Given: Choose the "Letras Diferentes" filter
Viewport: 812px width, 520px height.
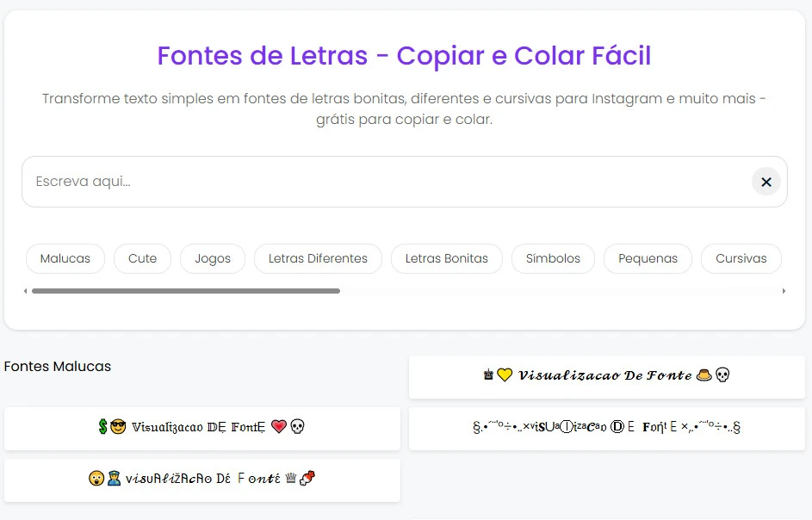Looking at the screenshot, I should (x=317, y=258).
